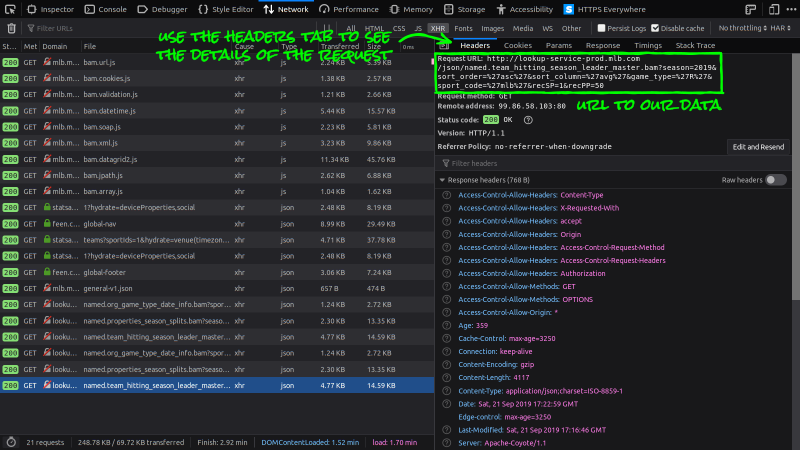The width and height of the screenshot is (800, 450).
Task: Clear the network log with trash icon
Action: click(11, 29)
